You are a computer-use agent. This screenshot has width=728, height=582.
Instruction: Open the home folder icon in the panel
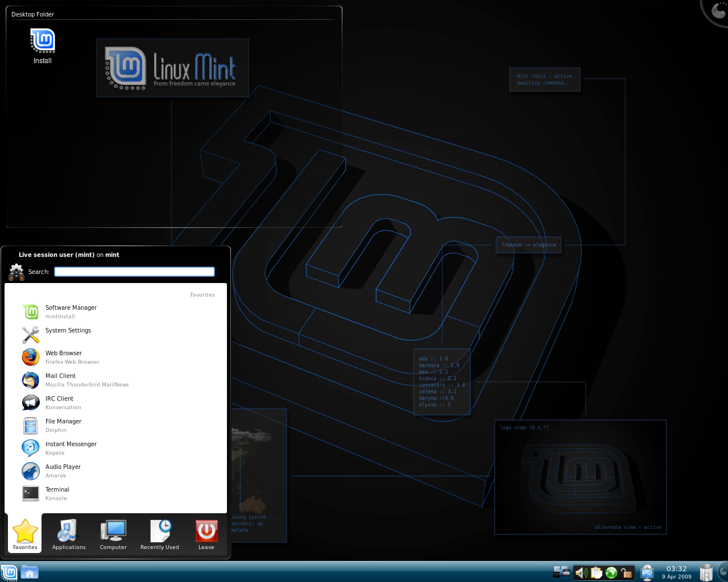[x=30, y=572]
